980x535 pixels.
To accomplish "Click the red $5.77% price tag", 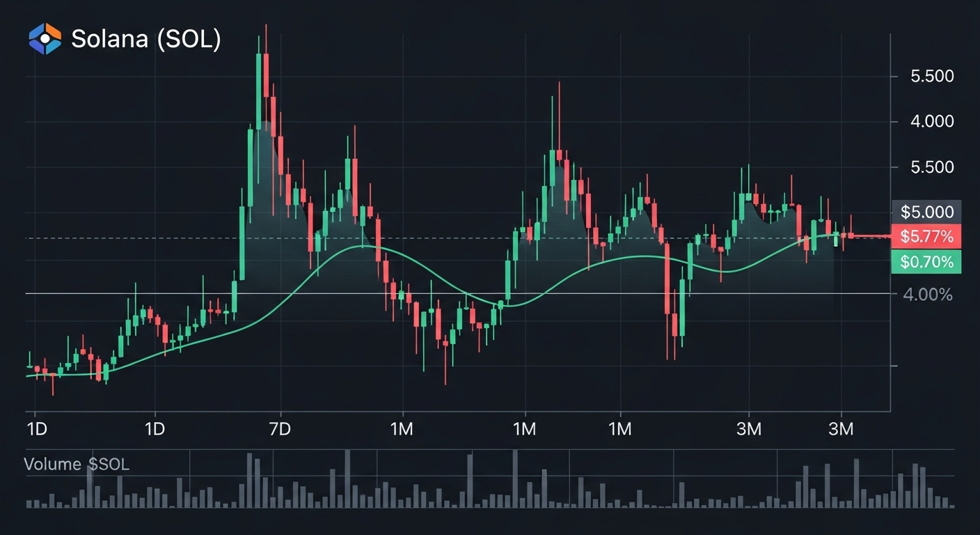I will 926,237.
